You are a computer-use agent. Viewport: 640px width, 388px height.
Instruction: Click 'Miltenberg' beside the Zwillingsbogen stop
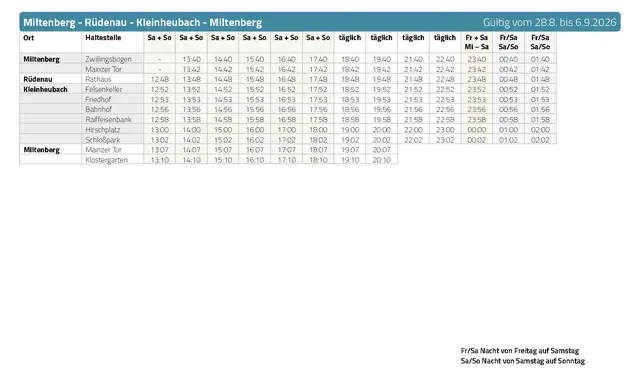pos(41,59)
